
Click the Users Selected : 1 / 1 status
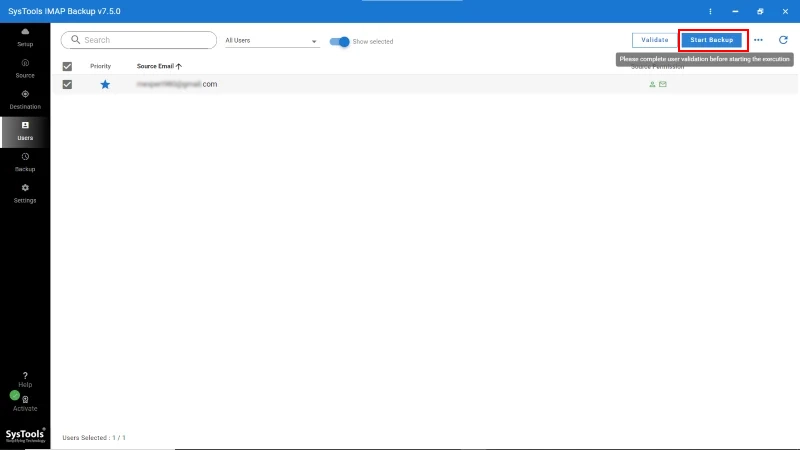pos(94,438)
